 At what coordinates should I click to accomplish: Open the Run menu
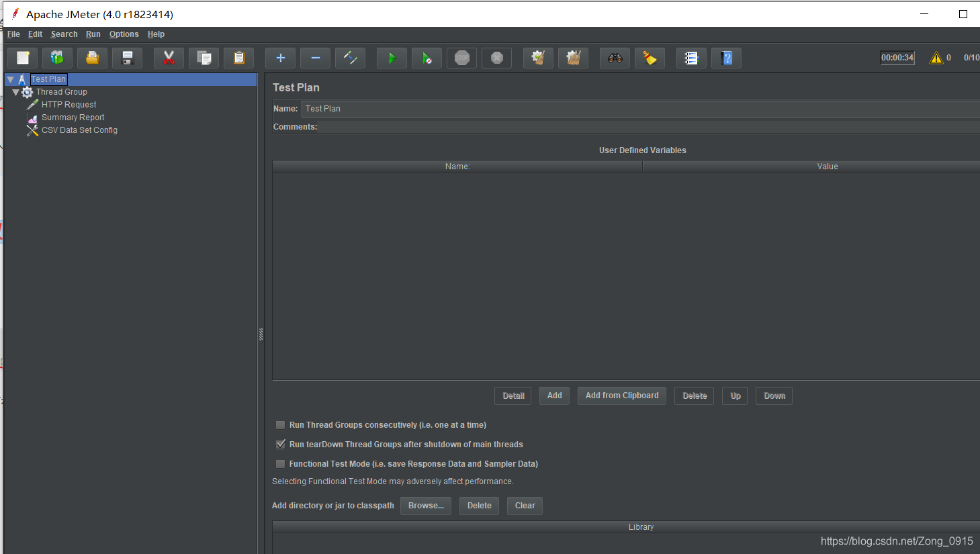pos(93,34)
